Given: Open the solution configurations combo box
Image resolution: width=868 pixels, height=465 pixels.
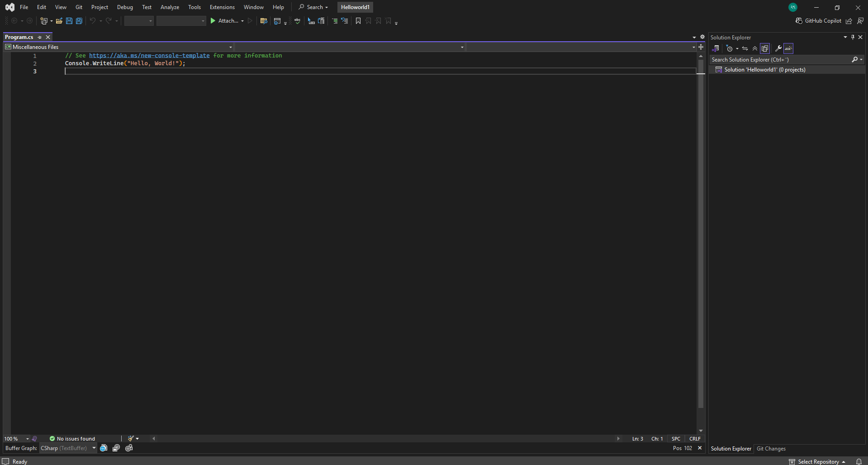Looking at the screenshot, I should 139,21.
